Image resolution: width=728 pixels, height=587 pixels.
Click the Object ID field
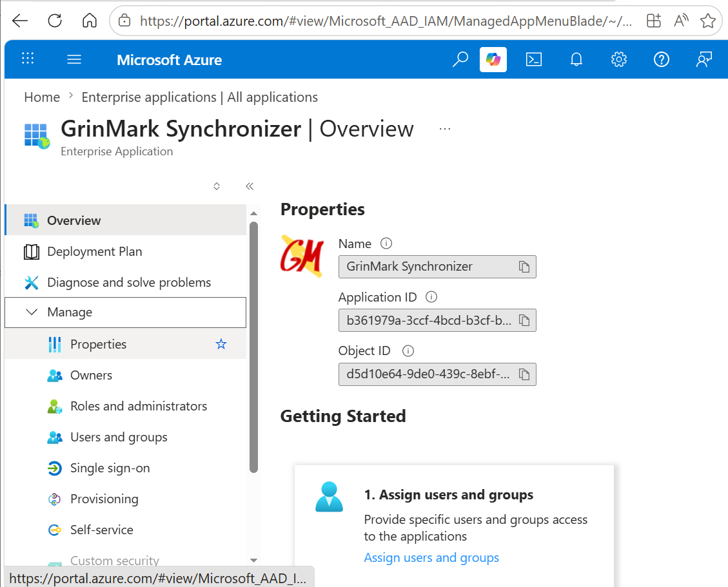(437, 374)
